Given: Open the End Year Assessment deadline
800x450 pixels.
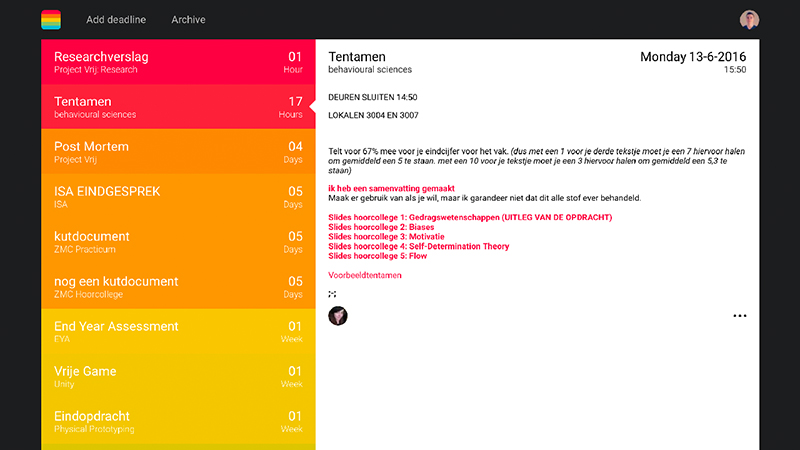Looking at the screenshot, I should (x=178, y=331).
